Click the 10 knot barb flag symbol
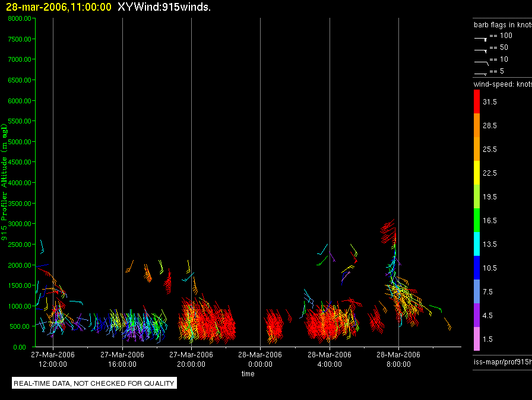The width and height of the screenshot is (532, 400). pyautogui.click(x=481, y=63)
